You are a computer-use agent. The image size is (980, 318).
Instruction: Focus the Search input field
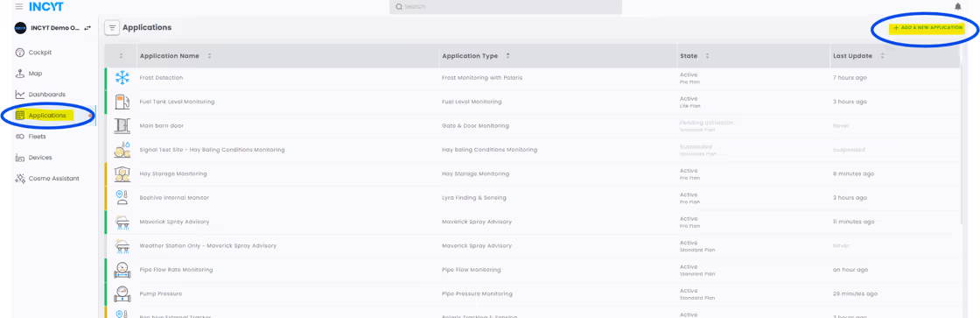pyautogui.click(x=506, y=7)
